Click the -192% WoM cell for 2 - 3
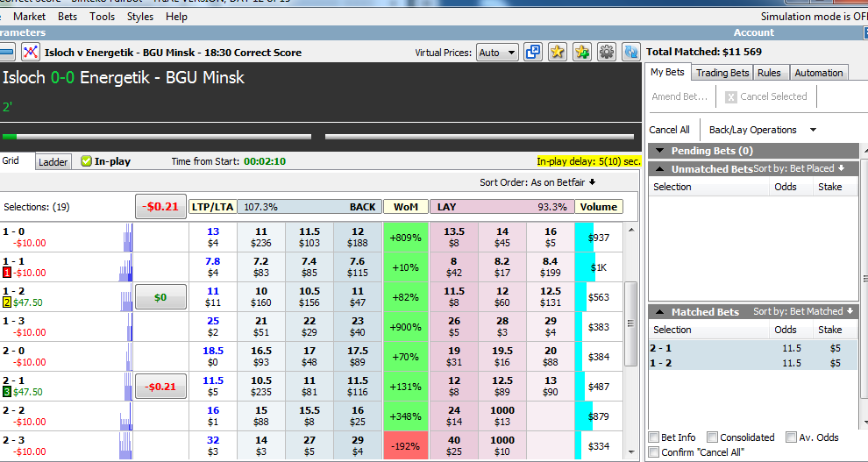The width and height of the screenshot is (868, 462). [406, 446]
